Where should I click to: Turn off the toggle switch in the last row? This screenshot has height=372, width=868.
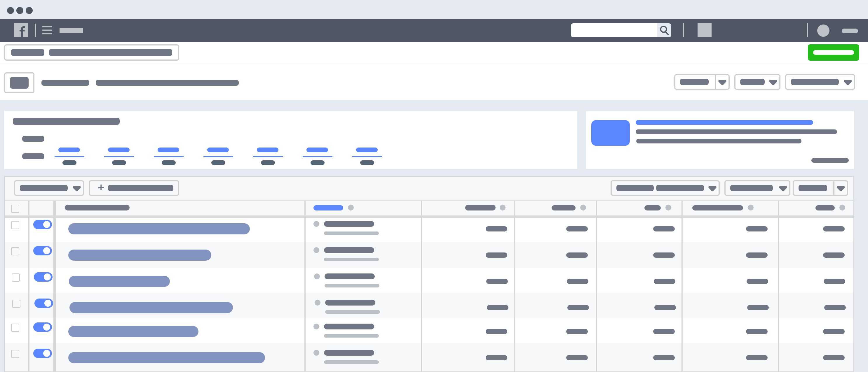42,353
